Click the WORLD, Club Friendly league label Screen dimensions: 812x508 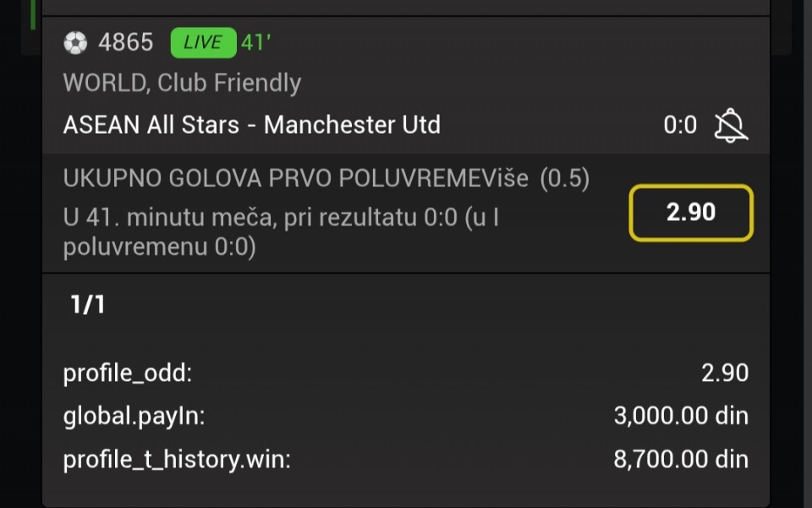182,83
